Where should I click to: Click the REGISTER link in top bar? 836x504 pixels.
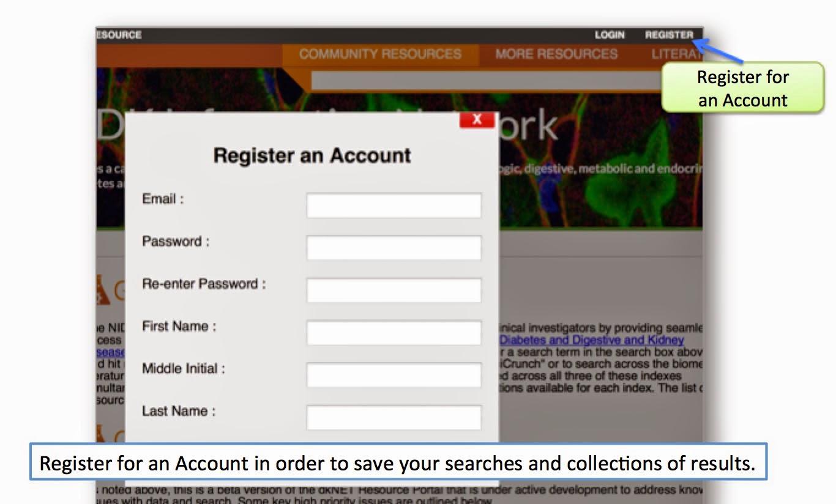(669, 35)
